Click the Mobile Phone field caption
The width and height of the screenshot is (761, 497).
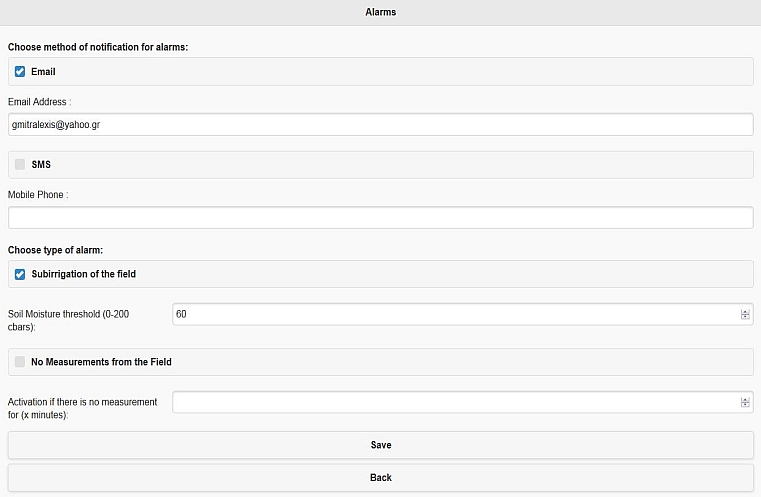38,195
